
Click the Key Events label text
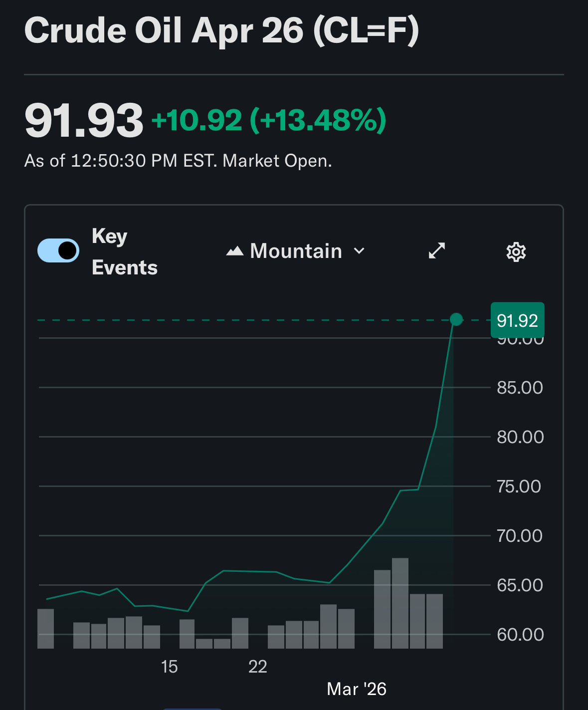tap(124, 251)
